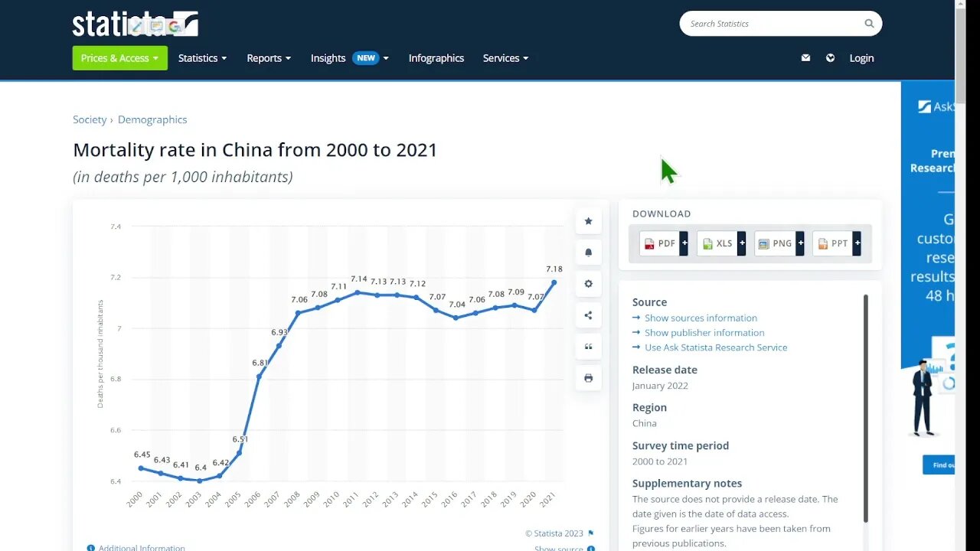The image size is (980, 551).
Task: Click Show sources information link
Action: pos(701,318)
